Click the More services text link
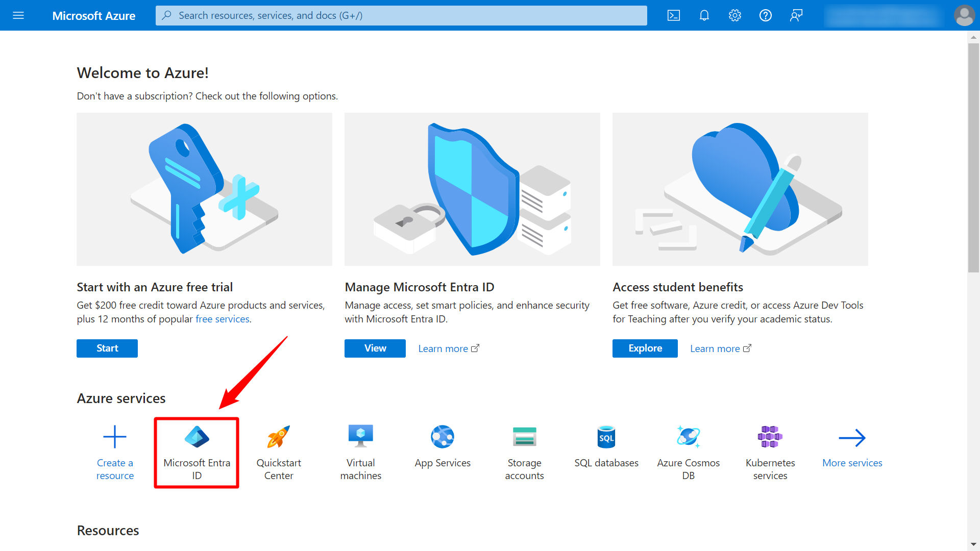The height and width of the screenshot is (551, 980). (852, 463)
